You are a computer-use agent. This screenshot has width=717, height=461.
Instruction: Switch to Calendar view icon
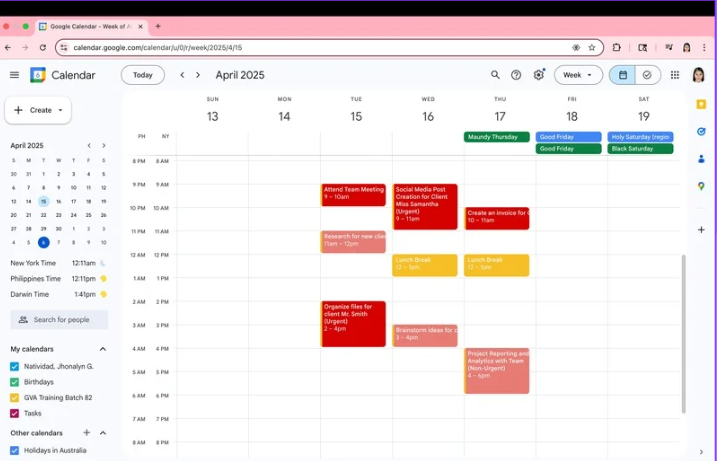[x=622, y=75]
